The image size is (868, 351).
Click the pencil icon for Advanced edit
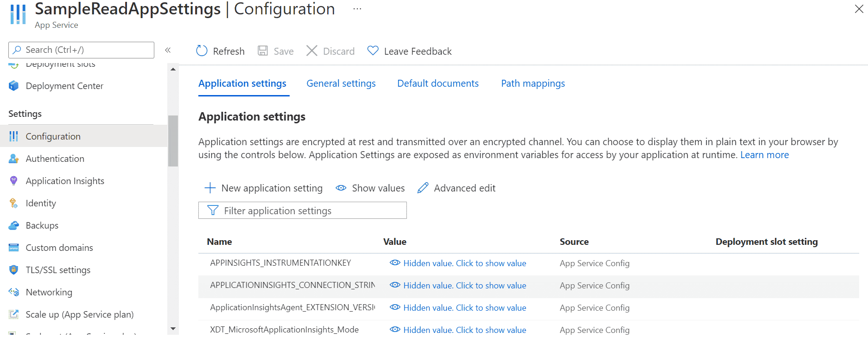(423, 188)
